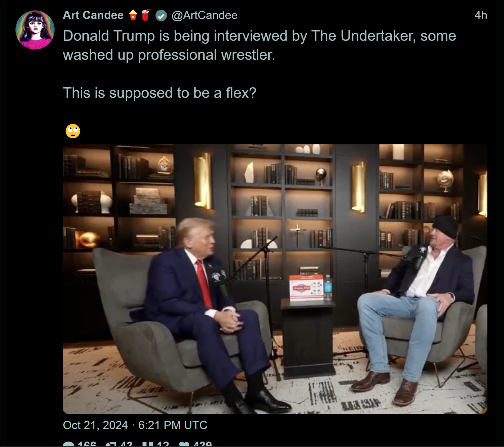Click the reply speech-bubble icon
This screenshot has height=447, width=504.
[x=69, y=444]
